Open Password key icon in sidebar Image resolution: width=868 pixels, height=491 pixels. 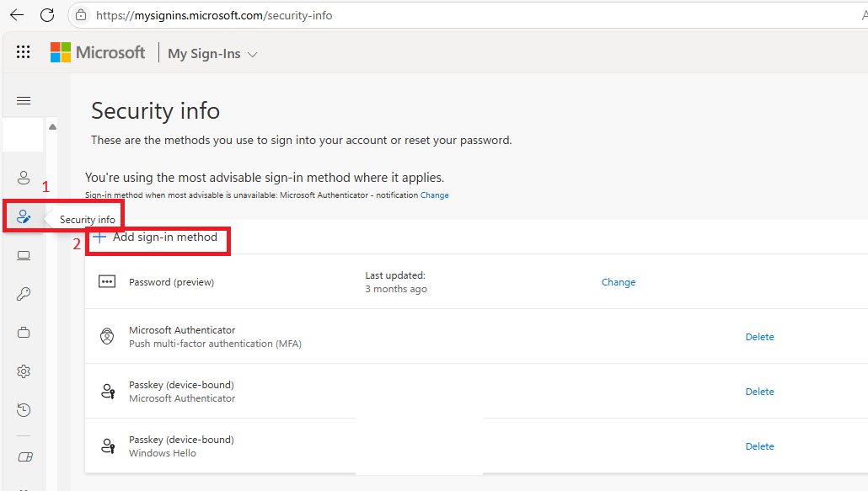click(24, 294)
